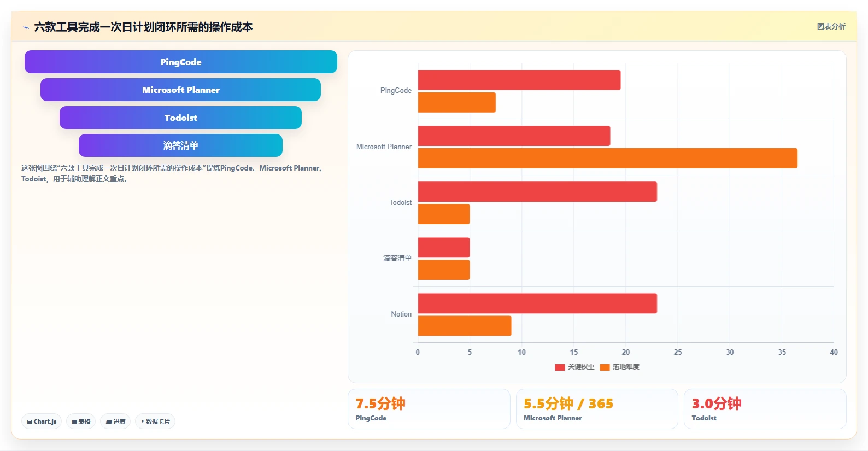Select the PingCode funnel bar
The height and width of the screenshot is (451, 868).
pos(181,62)
